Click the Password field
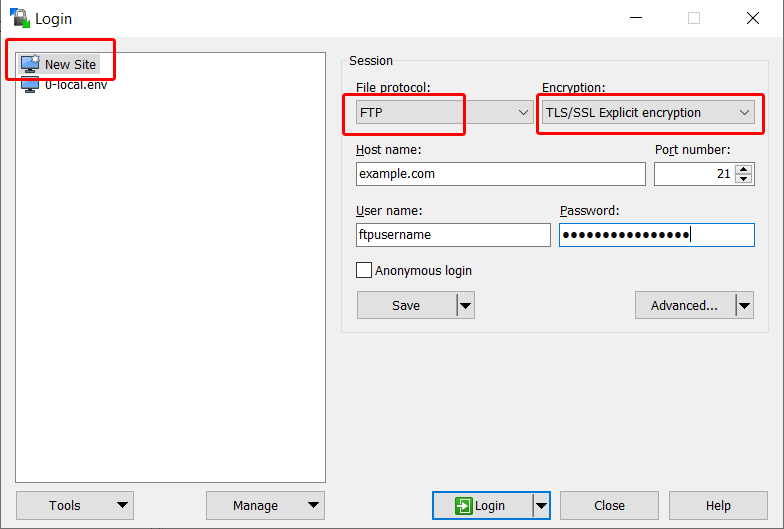The width and height of the screenshot is (784, 529). click(656, 234)
